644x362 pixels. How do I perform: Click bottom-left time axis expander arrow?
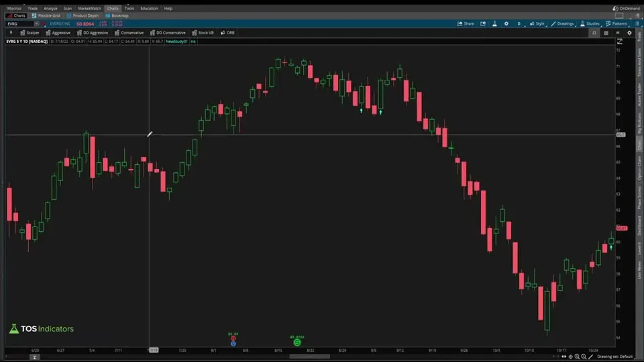[34, 357]
